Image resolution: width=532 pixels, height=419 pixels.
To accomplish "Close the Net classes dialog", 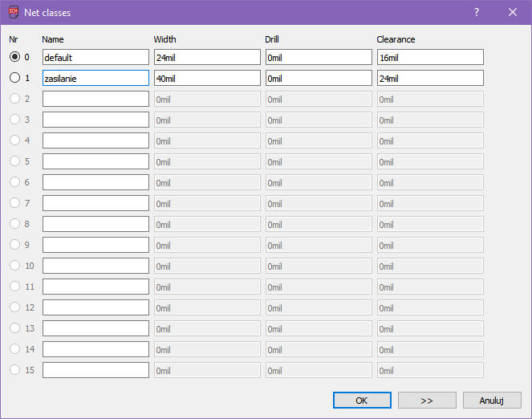I will pos(513,12).
